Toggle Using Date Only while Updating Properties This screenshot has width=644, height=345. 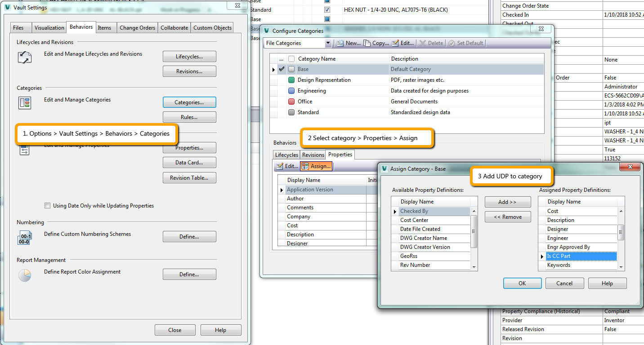[x=47, y=206]
